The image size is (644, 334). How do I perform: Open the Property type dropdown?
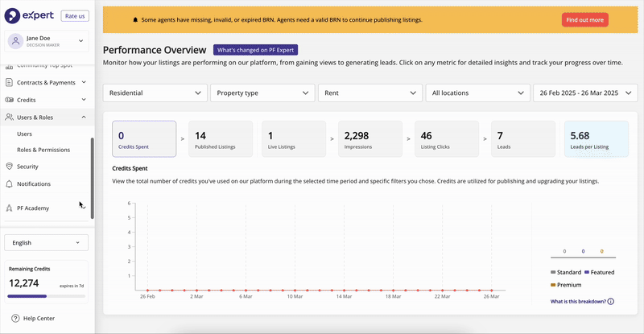point(262,93)
